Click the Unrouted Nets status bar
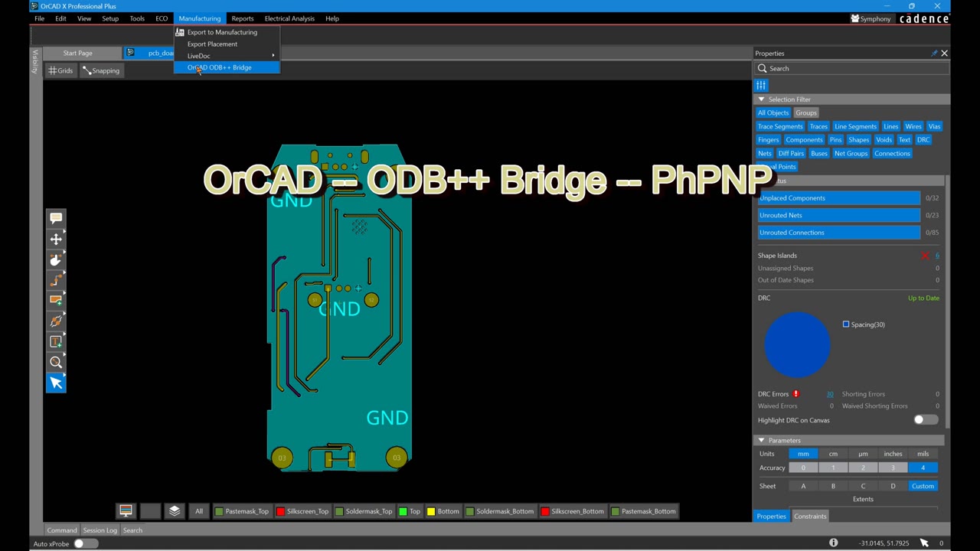 838,215
